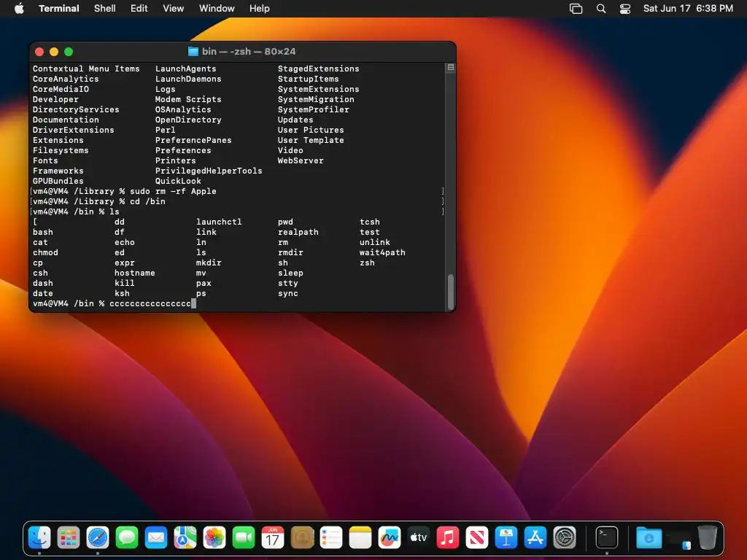Open the Downloads folder in the Dock
Image resolution: width=747 pixels, height=560 pixels.
[x=649, y=537]
